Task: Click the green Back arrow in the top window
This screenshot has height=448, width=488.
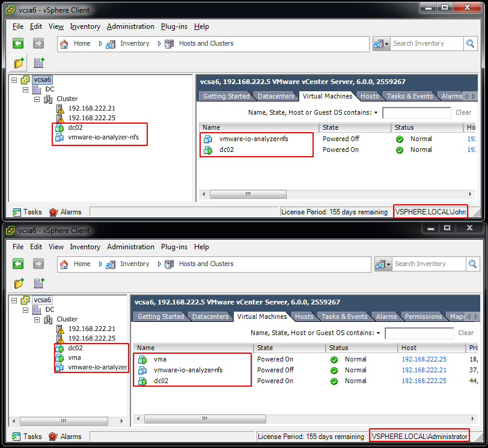Action: coord(18,43)
